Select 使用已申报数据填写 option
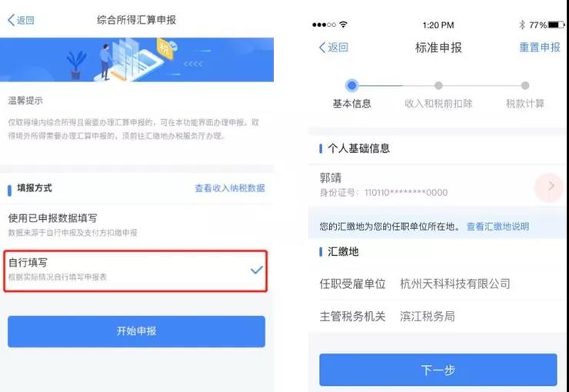 click(x=136, y=225)
